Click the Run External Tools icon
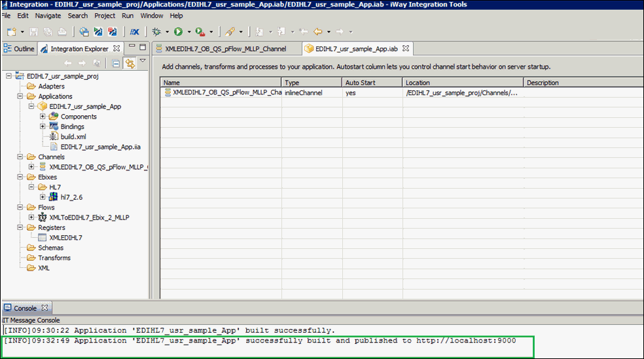 tap(200, 31)
